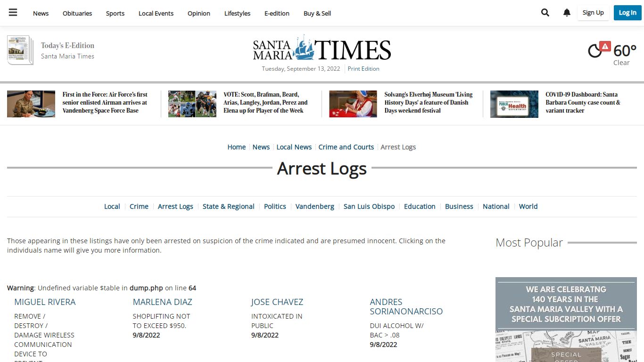The width and height of the screenshot is (644, 362).
Task: Select the Education section tab
Action: [x=420, y=206]
